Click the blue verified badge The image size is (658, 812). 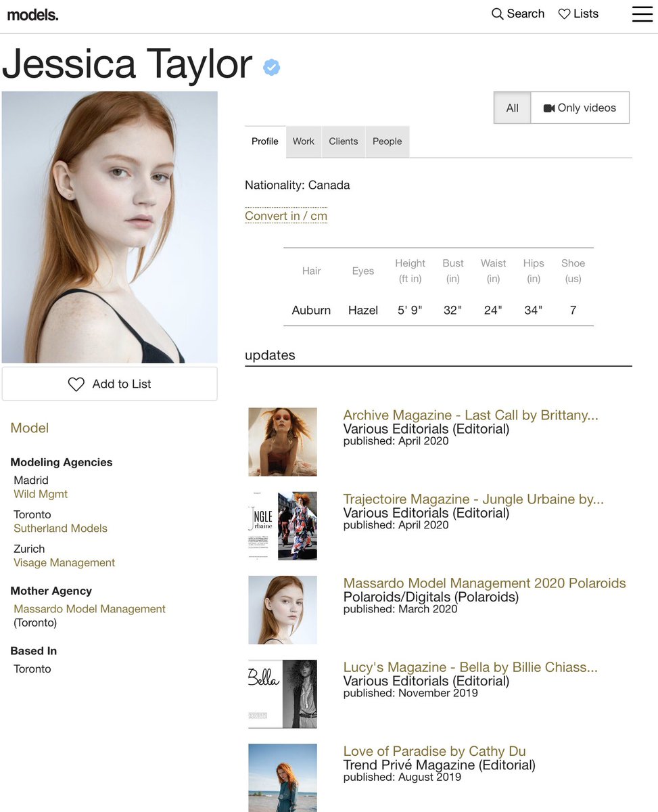[x=272, y=67]
